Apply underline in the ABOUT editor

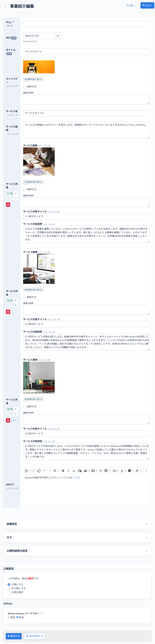74,471
